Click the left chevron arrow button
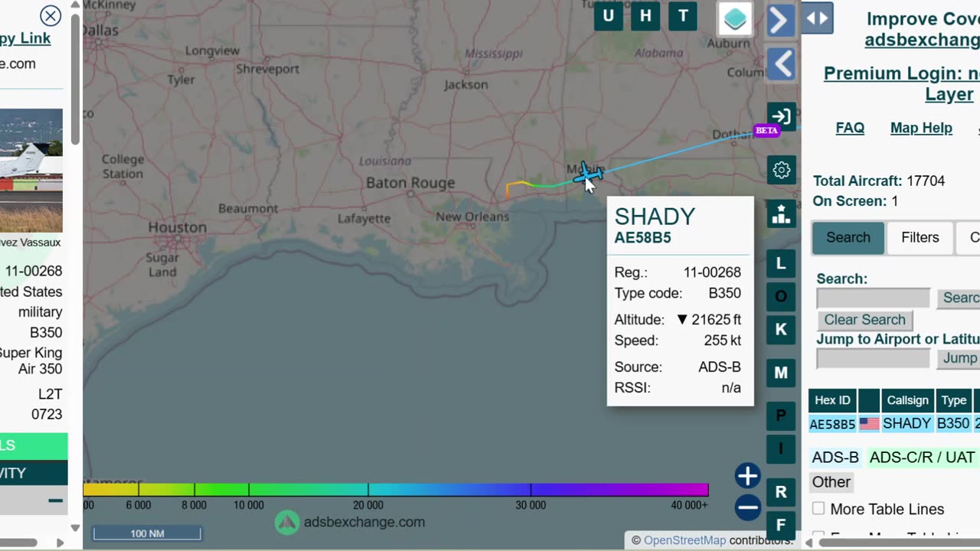This screenshot has height=551, width=980. tap(781, 64)
